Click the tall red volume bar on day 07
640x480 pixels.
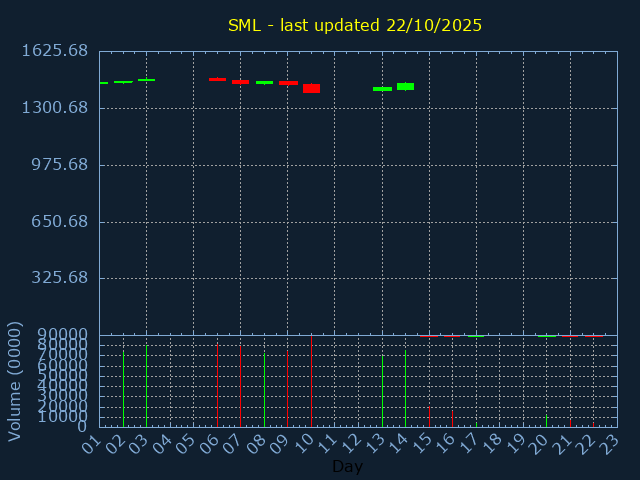point(240,385)
